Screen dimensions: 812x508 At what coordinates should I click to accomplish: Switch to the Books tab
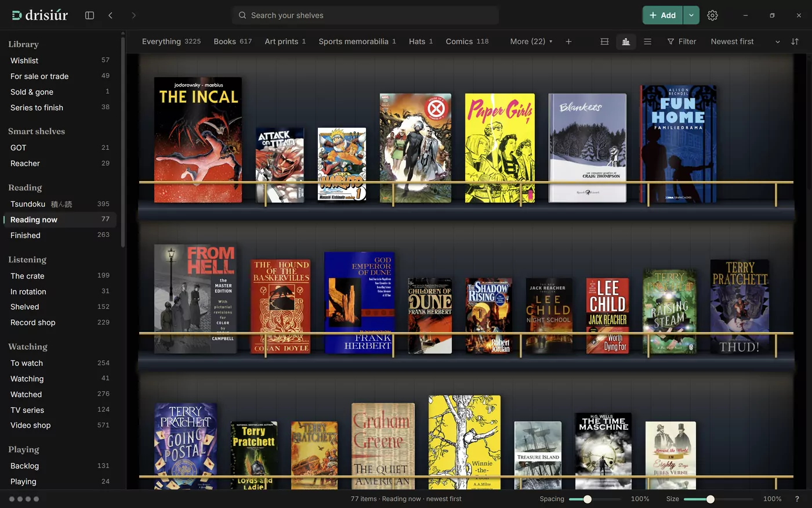(233, 42)
